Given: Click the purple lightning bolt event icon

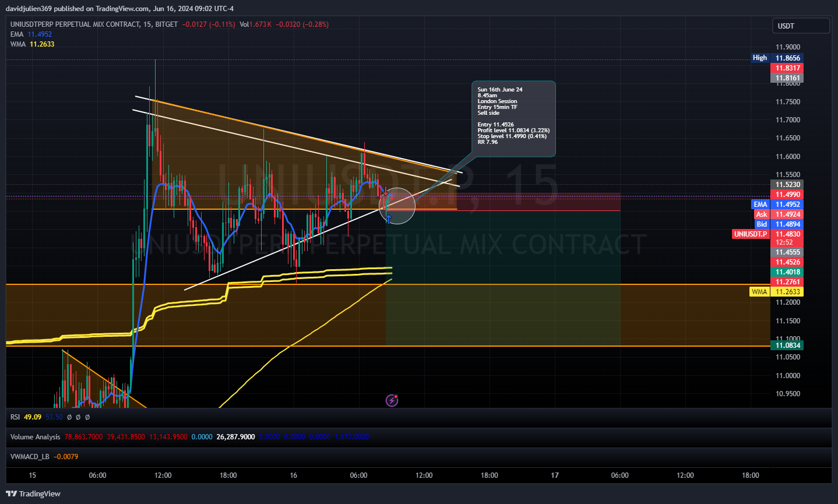Looking at the screenshot, I should (392, 400).
